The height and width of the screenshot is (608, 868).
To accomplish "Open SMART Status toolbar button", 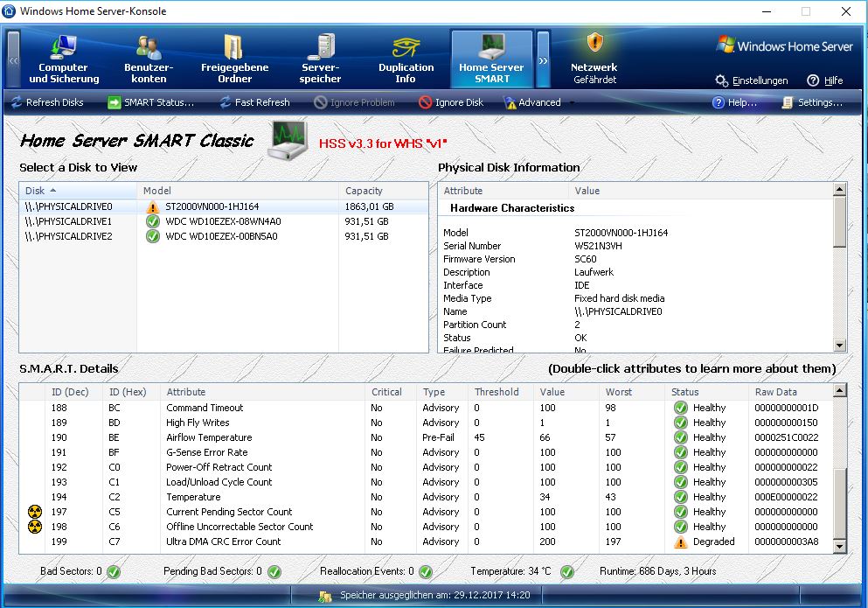I will tap(150, 102).
